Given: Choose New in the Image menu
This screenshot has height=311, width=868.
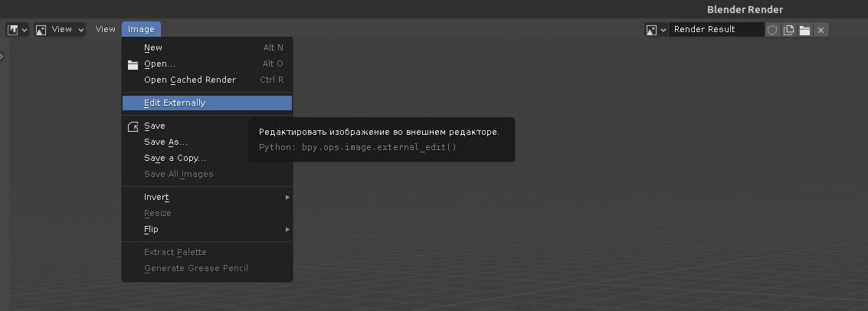Looking at the screenshot, I should tap(207, 47).
